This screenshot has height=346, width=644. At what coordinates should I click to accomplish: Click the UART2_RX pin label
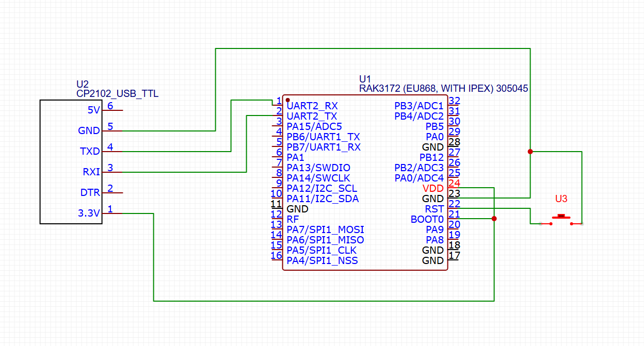tap(312, 106)
